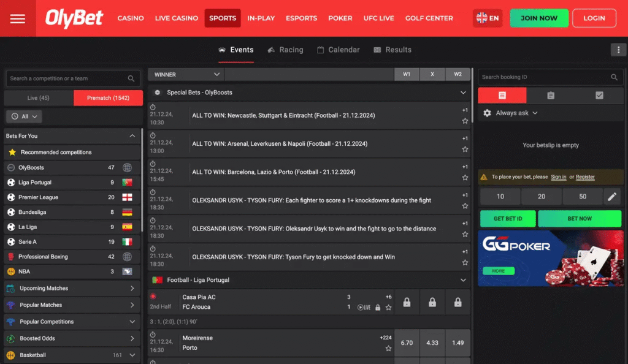Open the hamburger main menu
The image size is (628, 364).
click(x=18, y=18)
